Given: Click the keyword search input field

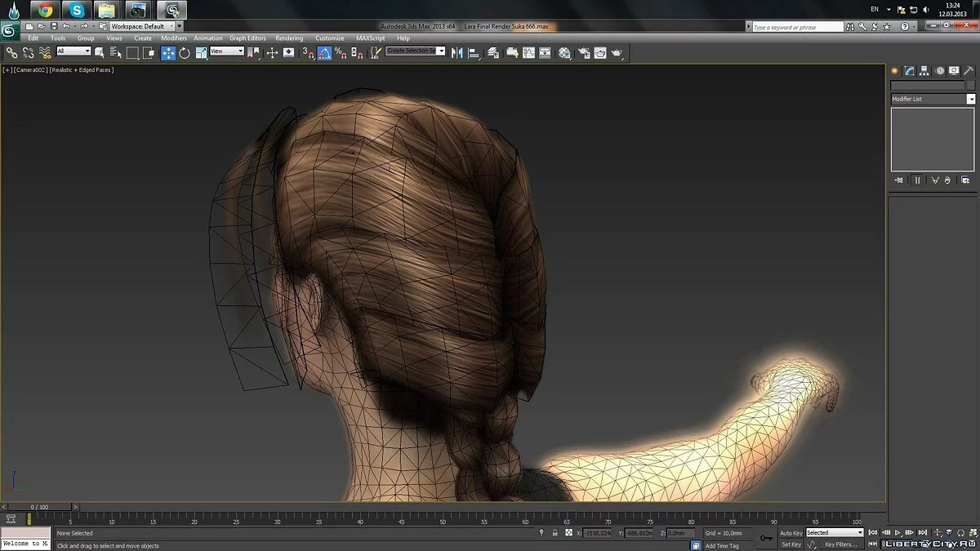Looking at the screenshot, I should tap(796, 27).
